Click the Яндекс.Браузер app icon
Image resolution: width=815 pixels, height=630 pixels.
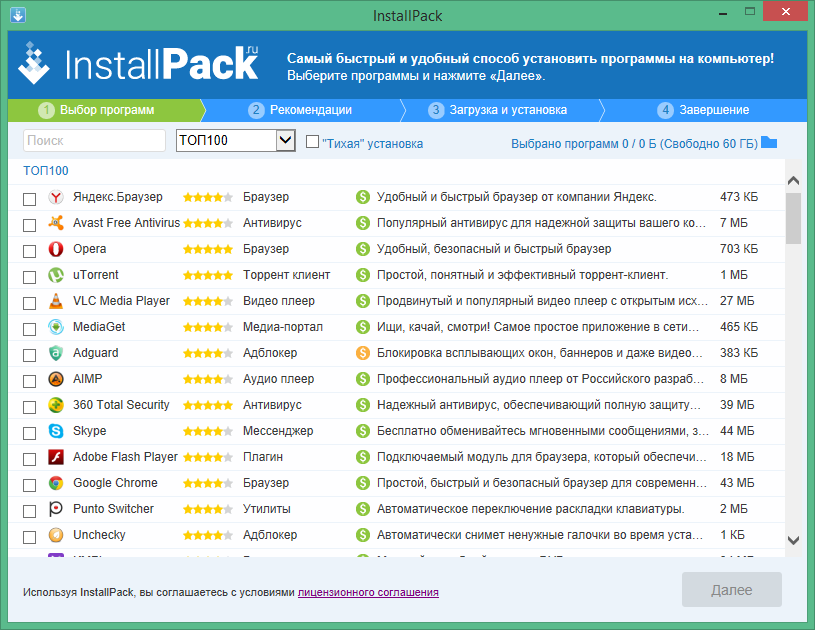pos(56,197)
